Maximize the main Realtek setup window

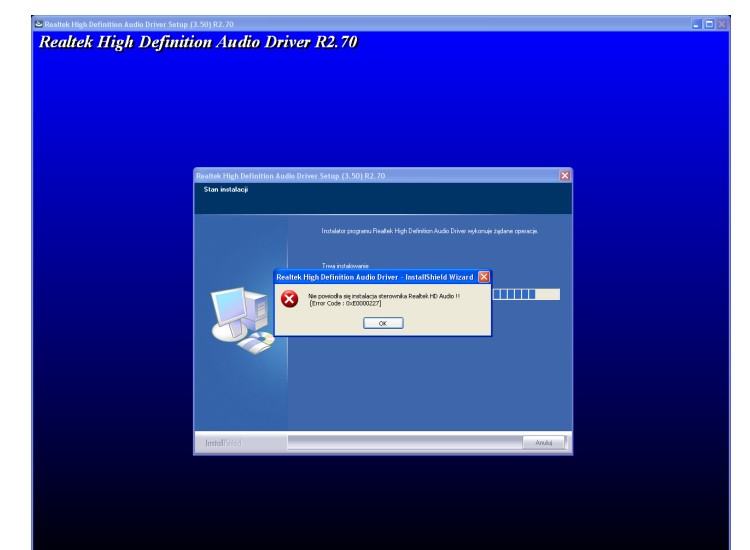(x=709, y=24)
